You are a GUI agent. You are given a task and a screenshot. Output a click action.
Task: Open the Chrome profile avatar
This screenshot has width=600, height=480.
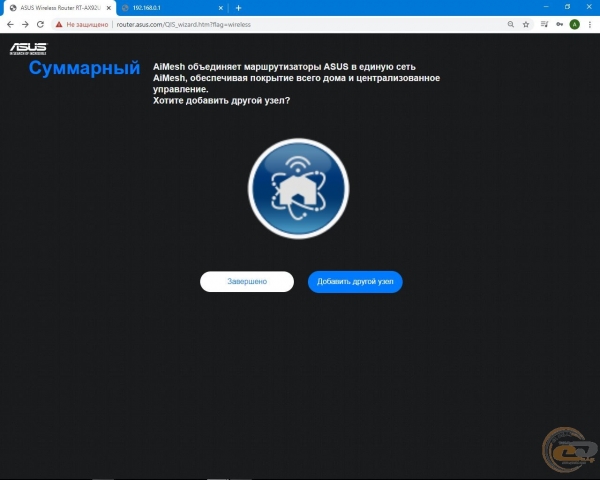[574, 24]
